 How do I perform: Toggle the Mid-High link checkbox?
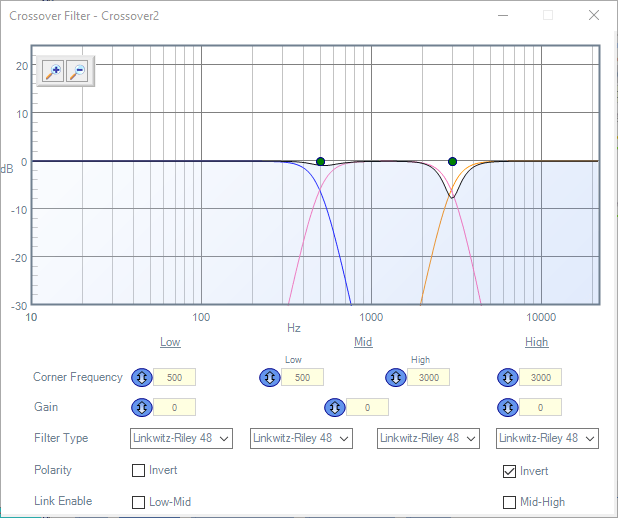click(x=510, y=502)
